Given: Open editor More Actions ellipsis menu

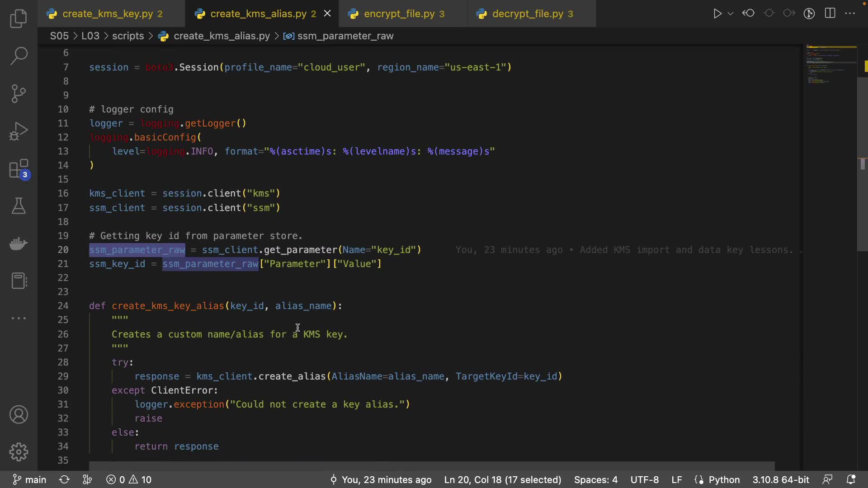Looking at the screenshot, I should click(x=850, y=14).
